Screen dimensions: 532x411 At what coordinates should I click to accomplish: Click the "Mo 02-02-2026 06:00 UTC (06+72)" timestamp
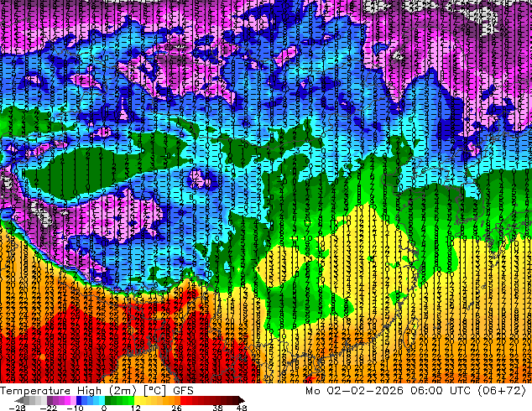point(415,391)
